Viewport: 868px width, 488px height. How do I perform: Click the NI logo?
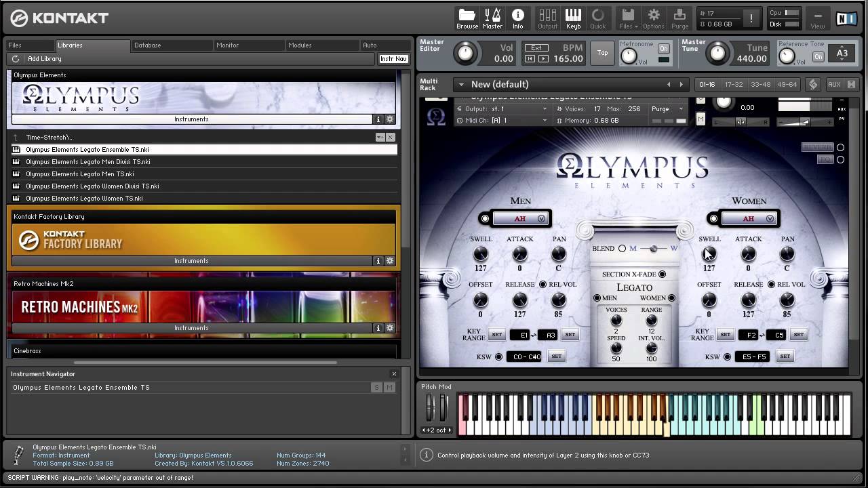pos(846,18)
